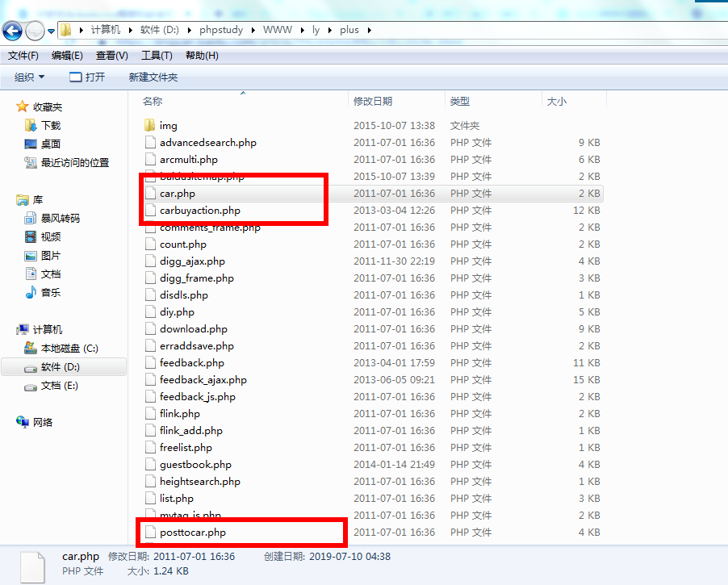
Task: Click the Network icon in sidebar
Action: [23, 422]
